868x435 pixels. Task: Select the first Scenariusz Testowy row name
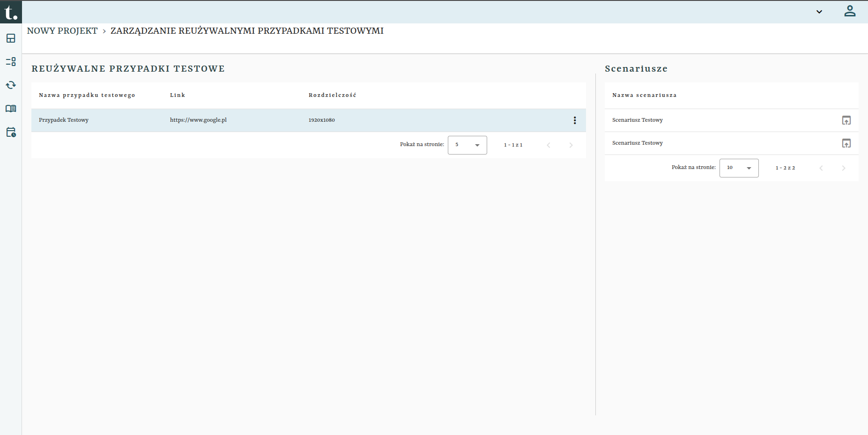click(x=638, y=120)
